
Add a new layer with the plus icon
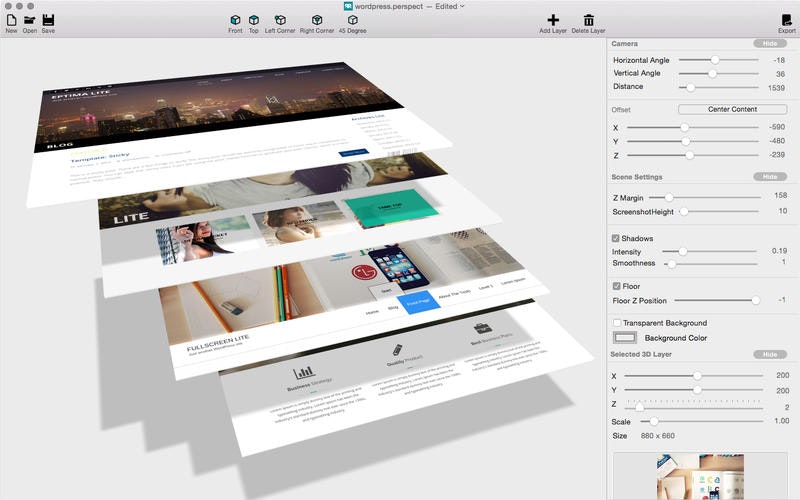[x=553, y=19]
